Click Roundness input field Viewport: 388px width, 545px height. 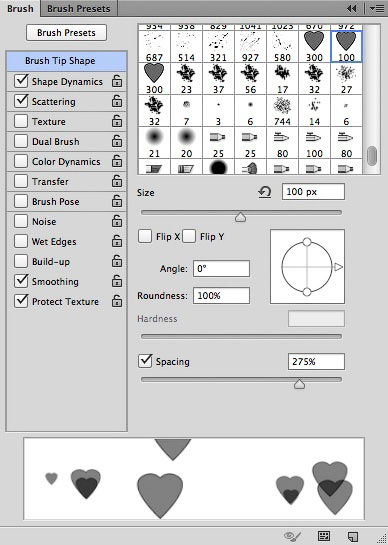pos(221,296)
